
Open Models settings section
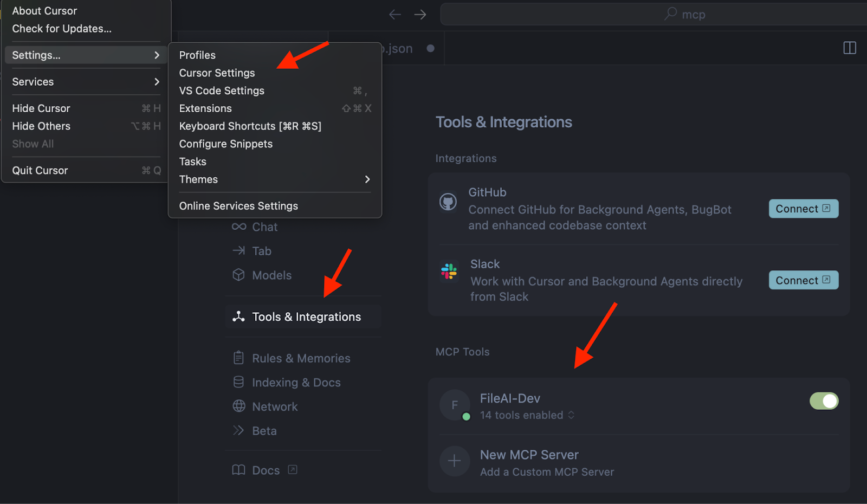pos(303,275)
